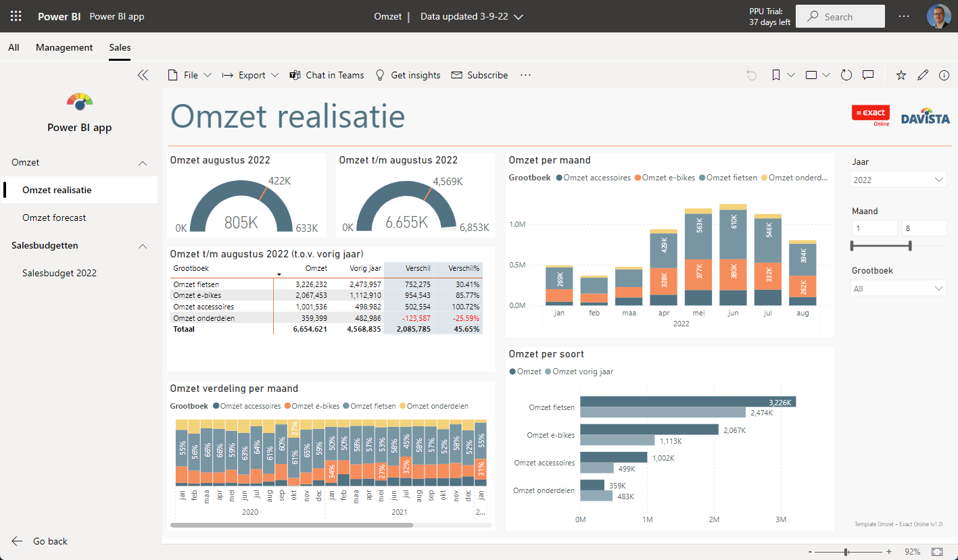
Task: Add a comment to the report
Action: click(868, 75)
